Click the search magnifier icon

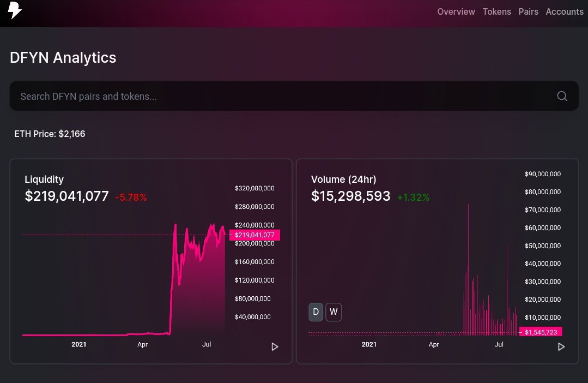click(x=562, y=96)
